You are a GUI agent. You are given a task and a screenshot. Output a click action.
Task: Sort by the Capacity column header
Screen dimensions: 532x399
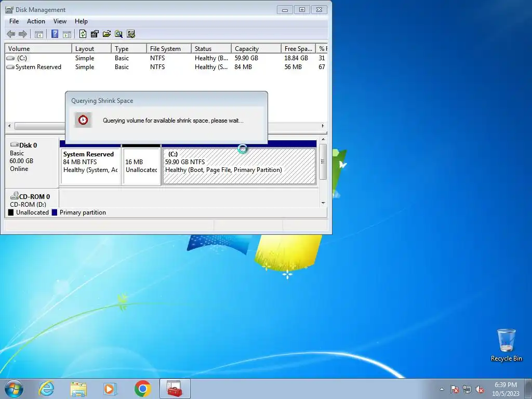[256, 48]
